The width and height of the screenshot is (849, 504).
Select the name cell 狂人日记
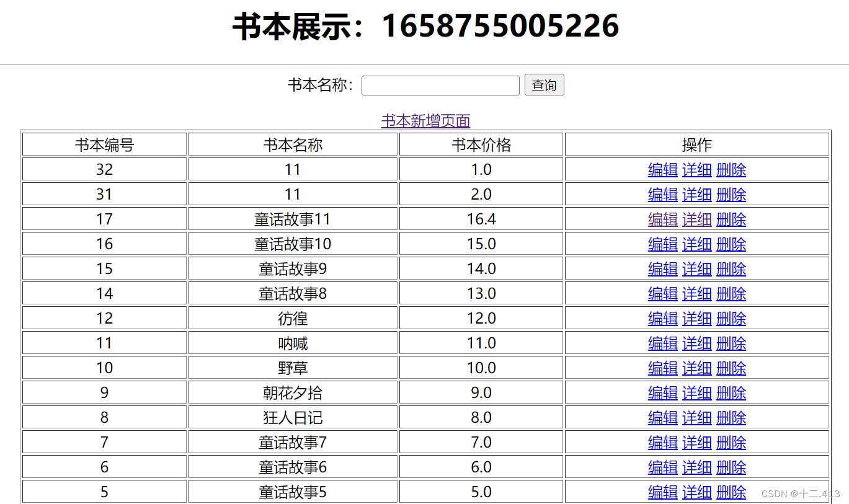[x=293, y=417]
